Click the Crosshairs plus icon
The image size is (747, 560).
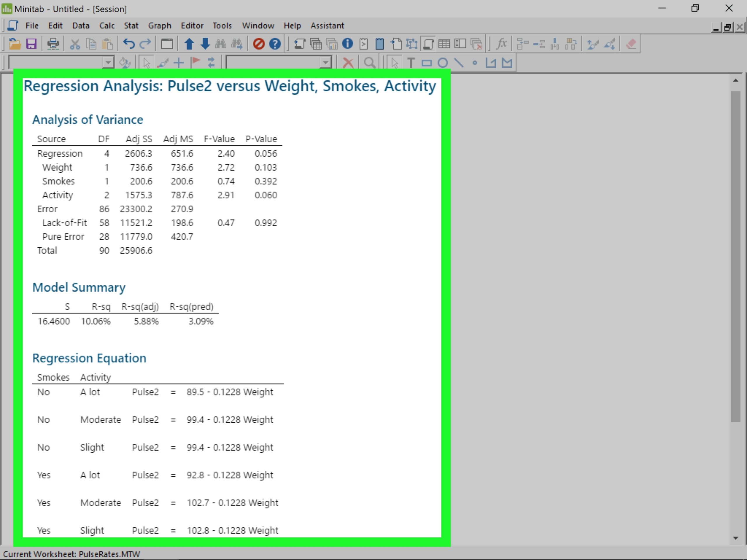click(179, 63)
